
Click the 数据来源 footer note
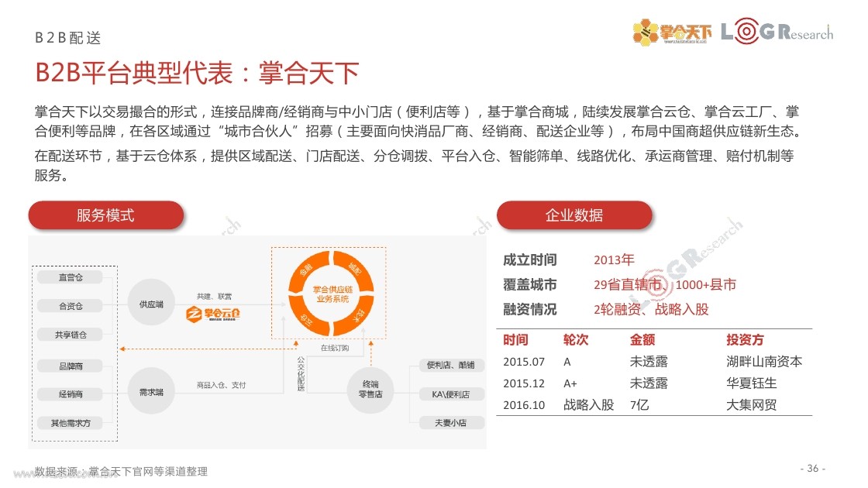coord(121,472)
